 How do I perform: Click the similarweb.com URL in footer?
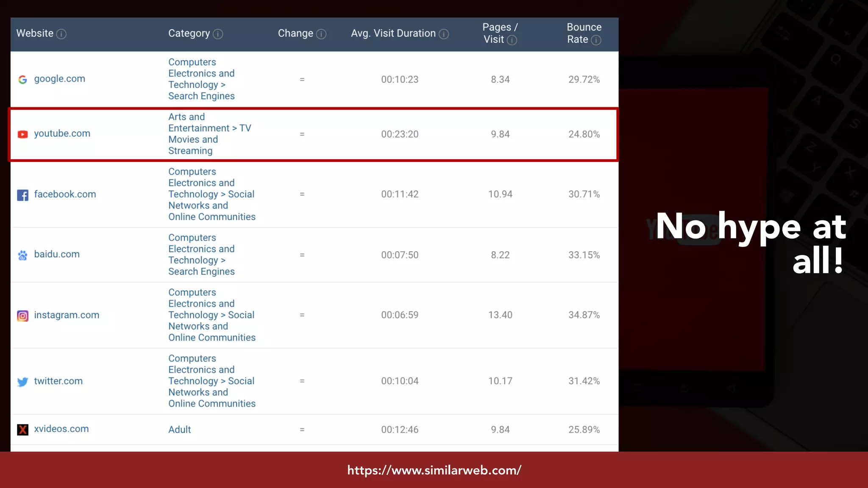(x=434, y=470)
